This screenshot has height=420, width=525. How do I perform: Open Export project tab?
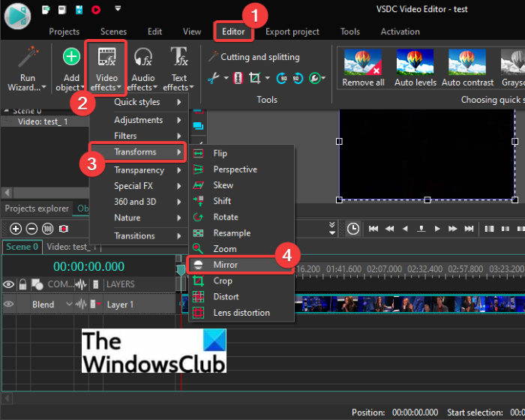[292, 31]
